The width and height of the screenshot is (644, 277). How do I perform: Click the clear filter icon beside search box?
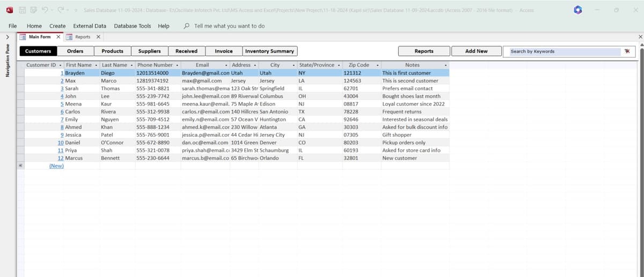(x=627, y=51)
